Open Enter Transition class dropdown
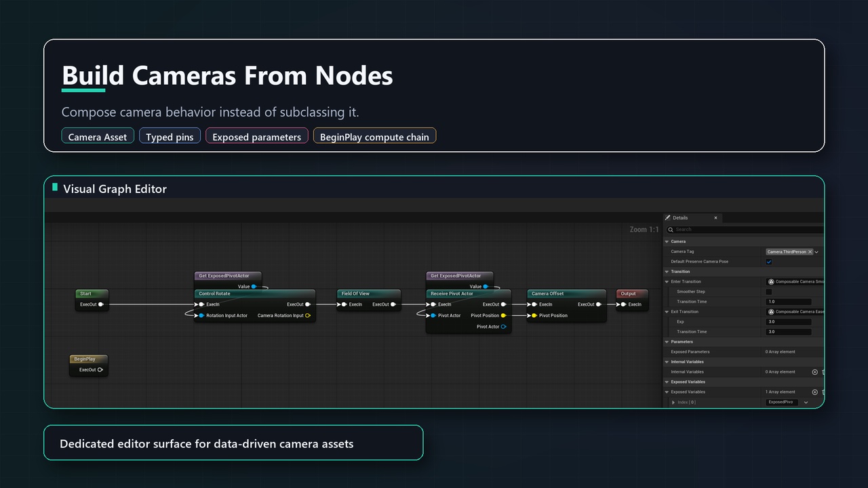 (x=795, y=281)
